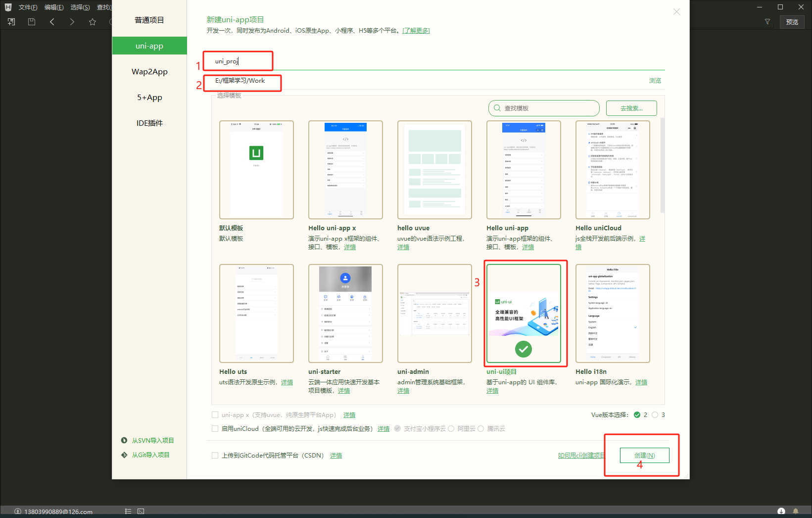Click the back navigation arrow icon
This screenshot has width=812, height=518.
click(x=52, y=22)
